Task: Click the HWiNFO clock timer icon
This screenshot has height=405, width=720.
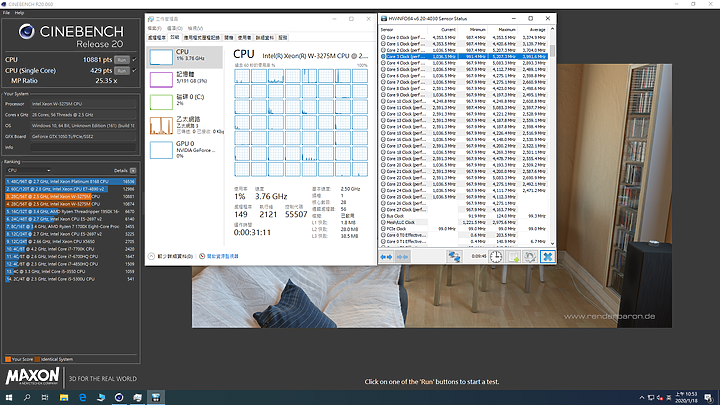Action: point(496,256)
